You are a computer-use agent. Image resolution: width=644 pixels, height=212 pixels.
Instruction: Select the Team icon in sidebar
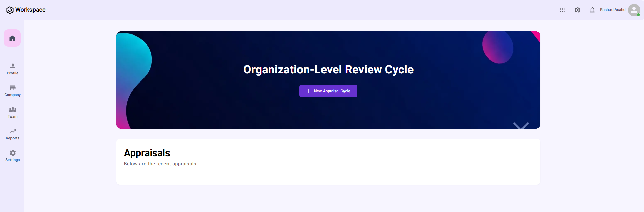pos(13,112)
